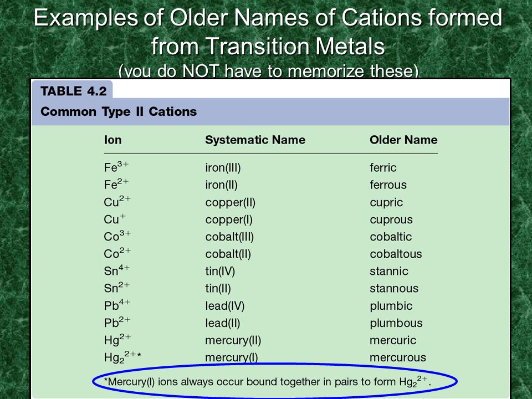
Task: Select the word 'ferrous'
Action: (388, 185)
